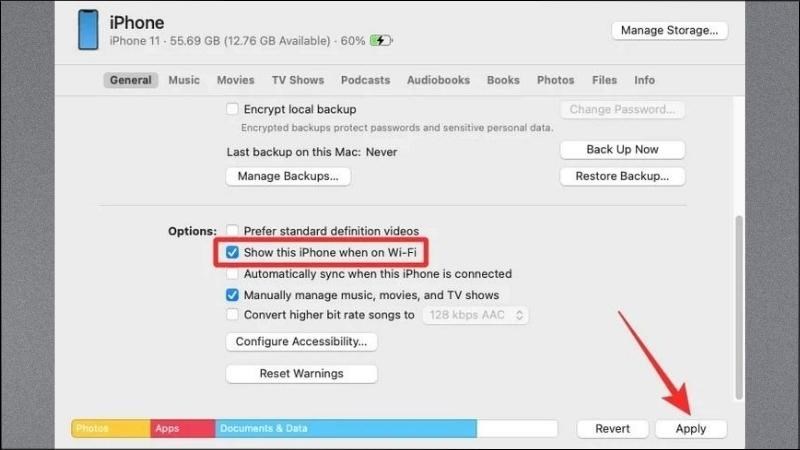Click the iPhone 11 storage details text
The image size is (800, 450).
click(237, 41)
